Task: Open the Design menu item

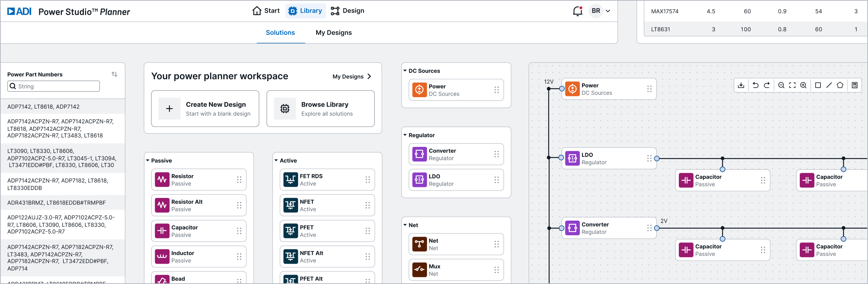Action: 348,11
